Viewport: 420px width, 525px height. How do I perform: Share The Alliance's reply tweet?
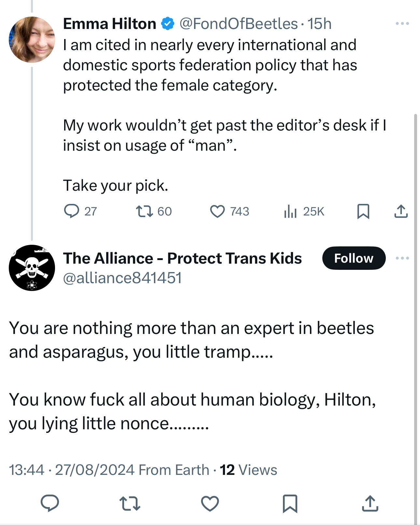coord(370,503)
